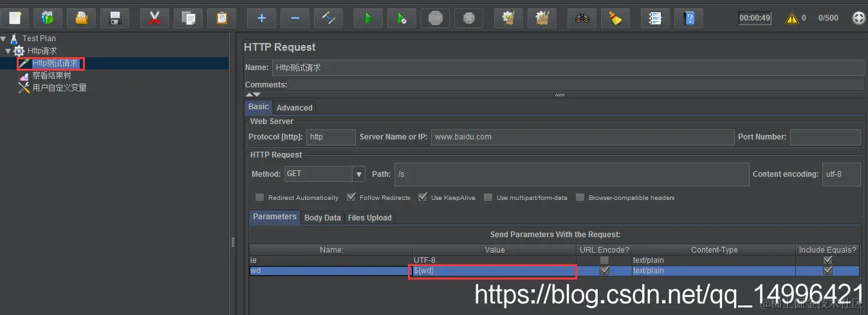
Task: Select the Basic tab
Action: pos(259,107)
